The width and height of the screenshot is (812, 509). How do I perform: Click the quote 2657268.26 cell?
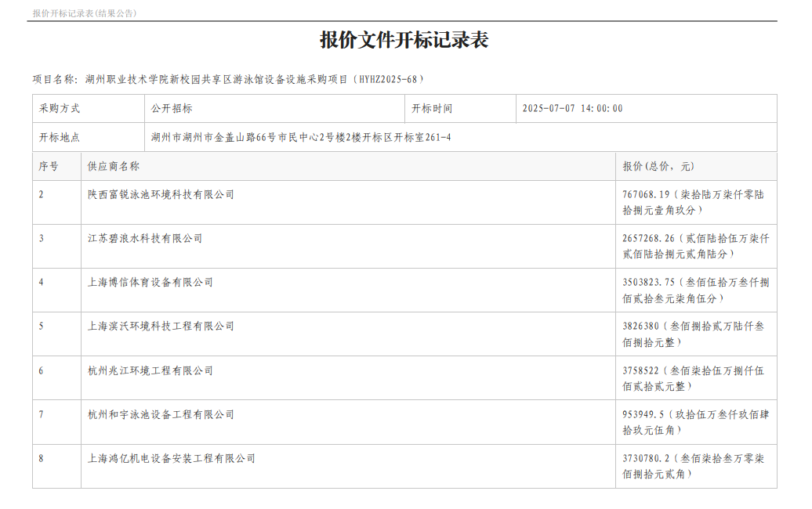pyautogui.click(x=697, y=246)
